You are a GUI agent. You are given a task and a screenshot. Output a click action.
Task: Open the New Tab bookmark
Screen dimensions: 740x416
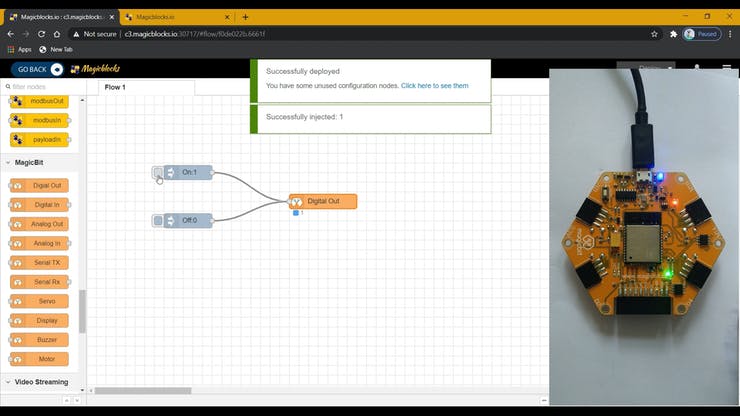[x=56, y=50]
